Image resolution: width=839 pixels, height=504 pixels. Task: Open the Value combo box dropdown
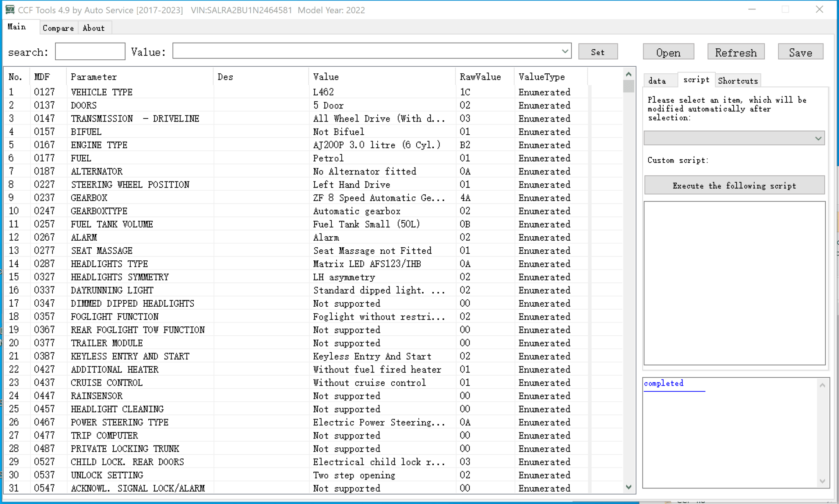(x=565, y=51)
